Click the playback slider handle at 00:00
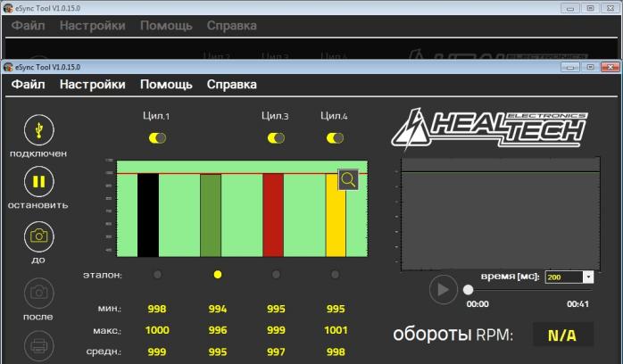The image size is (623, 364). coord(469,290)
